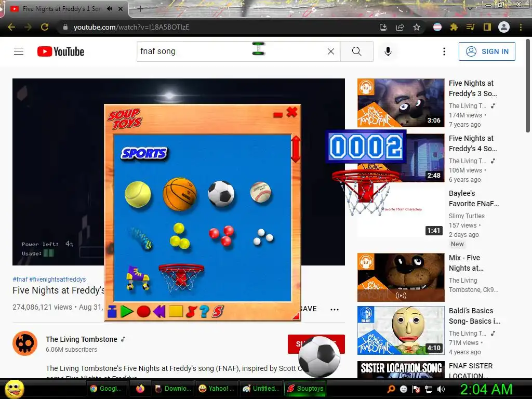Open Five Nights at Freddy's 3 Song thumbnail

coord(401,103)
